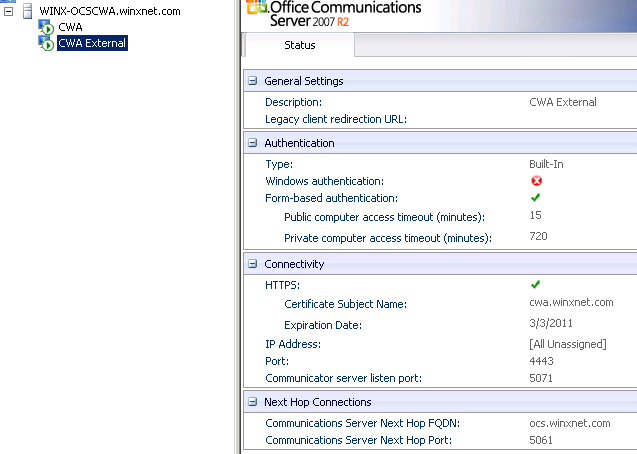This screenshot has width=637, height=454.
Task: Collapse the Next Hop Connections section
Action: point(253,402)
